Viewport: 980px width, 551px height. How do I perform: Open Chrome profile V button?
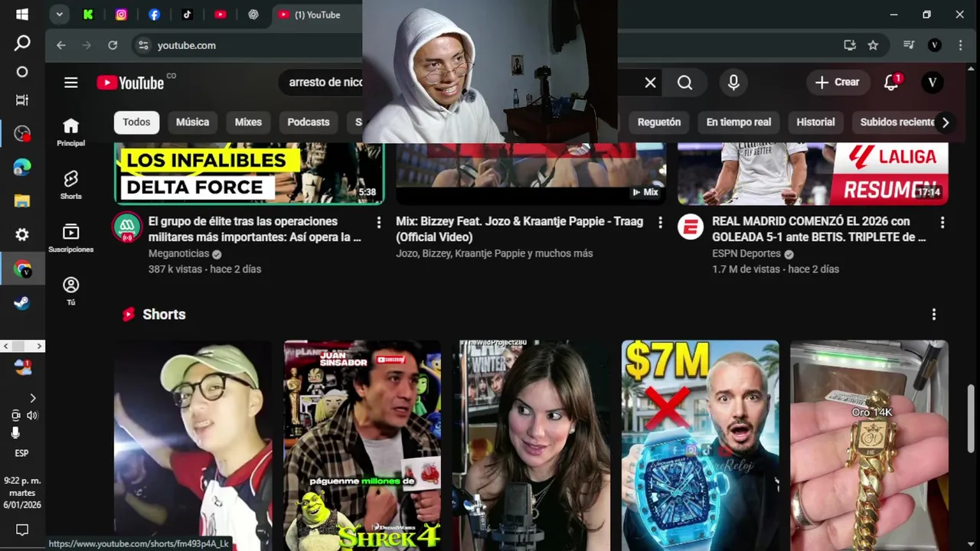[x=934, y=45]
